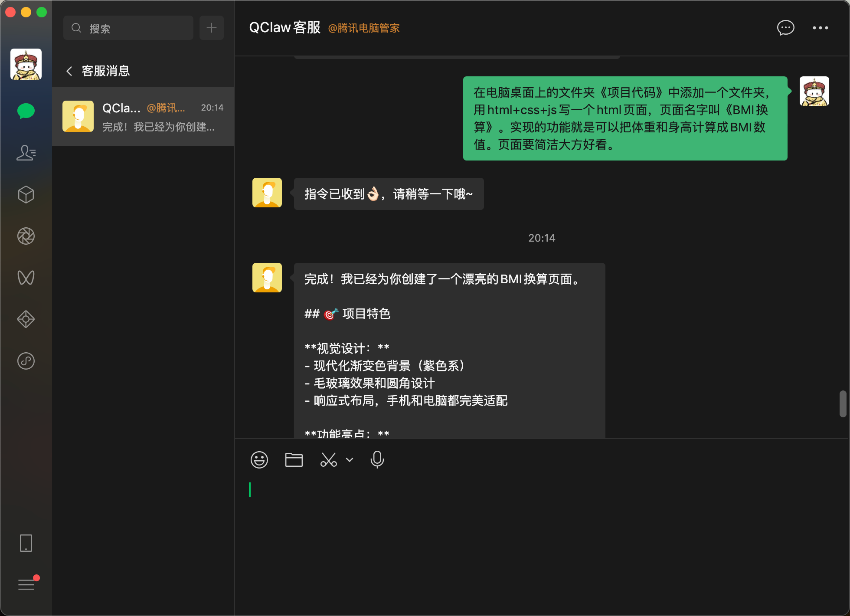The image size is (850, 616).
Task: Open the Contacts sidebar icon
Action: [x=26, y=153]
